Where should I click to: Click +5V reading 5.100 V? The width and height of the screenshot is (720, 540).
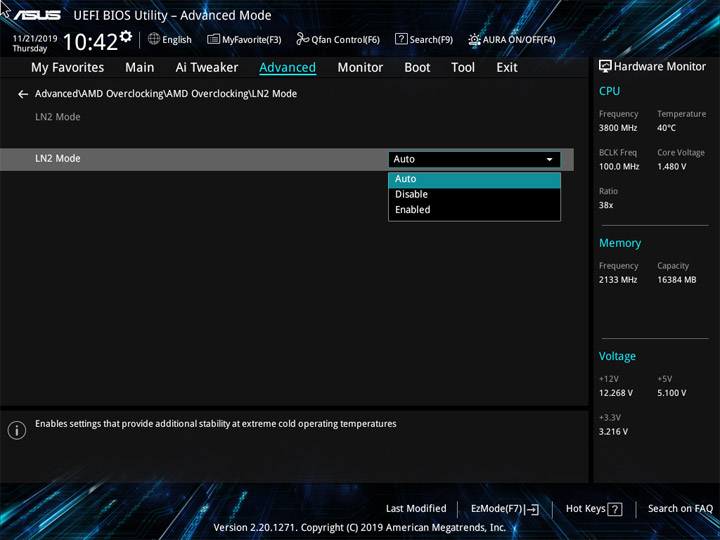coord(671,393)
